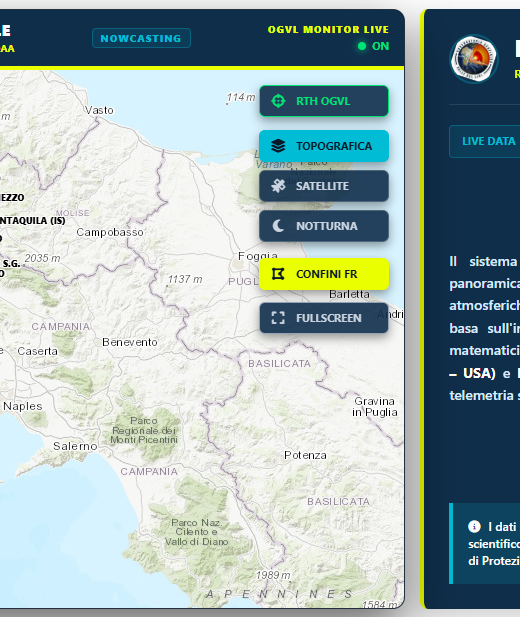
Task: Click the OGVL MONITOR LIVE text
Action: coord(328,30)
